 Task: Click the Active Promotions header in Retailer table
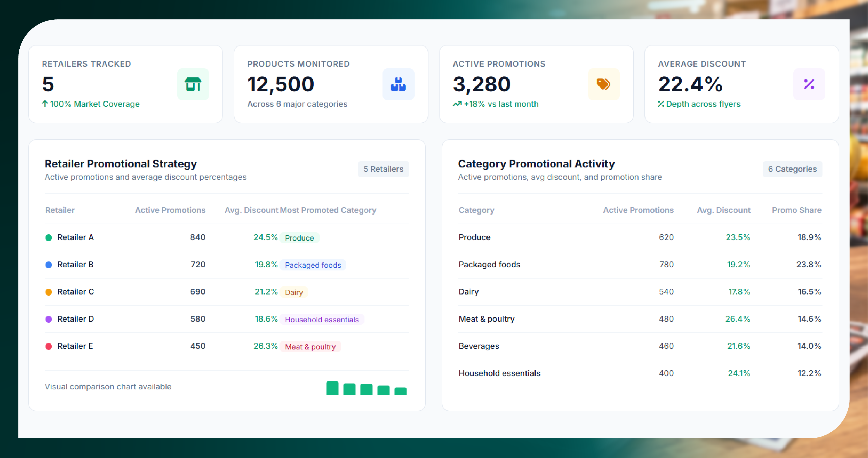pyautogui.click(x=170, y=210)
